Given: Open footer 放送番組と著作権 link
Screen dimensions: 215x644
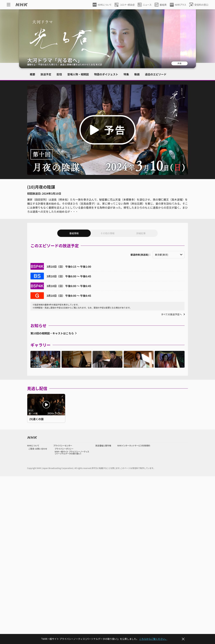Looking at the screenshot, I should coord(103,446).
